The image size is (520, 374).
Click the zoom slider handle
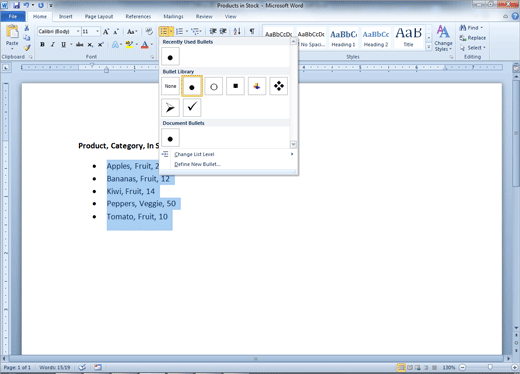click(x=490, y=367)
